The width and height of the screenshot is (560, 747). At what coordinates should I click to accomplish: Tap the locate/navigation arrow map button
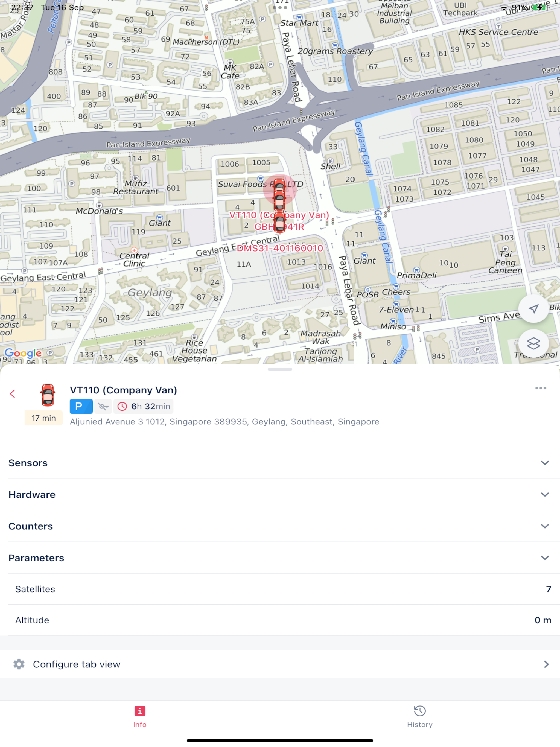533,309
